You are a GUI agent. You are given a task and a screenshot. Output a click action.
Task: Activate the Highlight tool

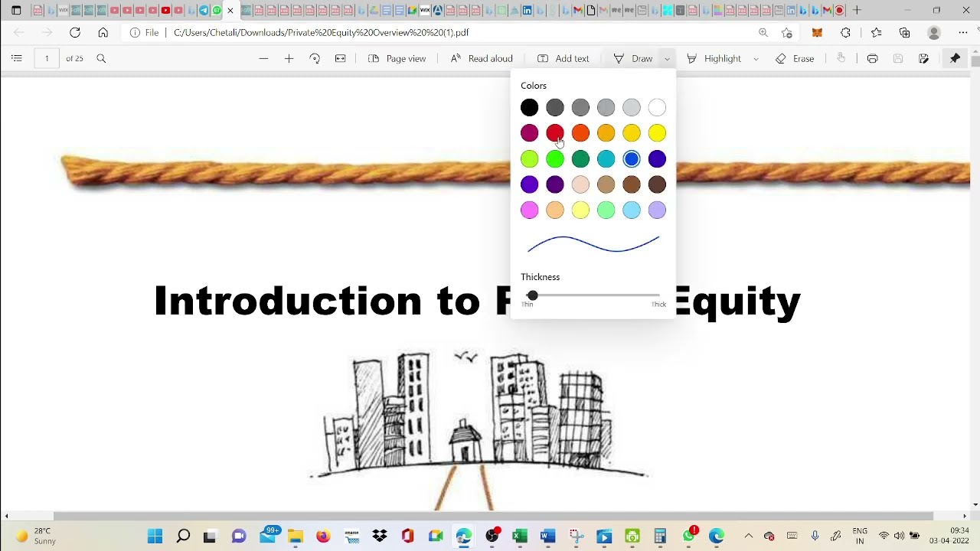[714, 58]
